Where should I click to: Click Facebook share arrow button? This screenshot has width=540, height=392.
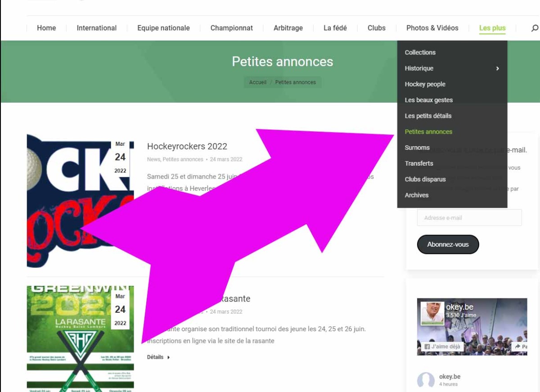pyautogui.click(x=520, y=347)
